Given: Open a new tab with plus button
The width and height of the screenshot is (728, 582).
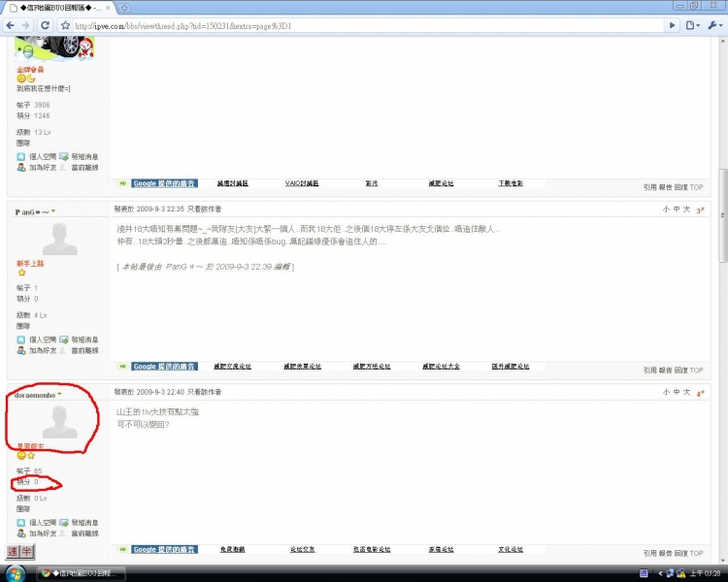Looking at the screenshot, I should (x=124, y=8).
